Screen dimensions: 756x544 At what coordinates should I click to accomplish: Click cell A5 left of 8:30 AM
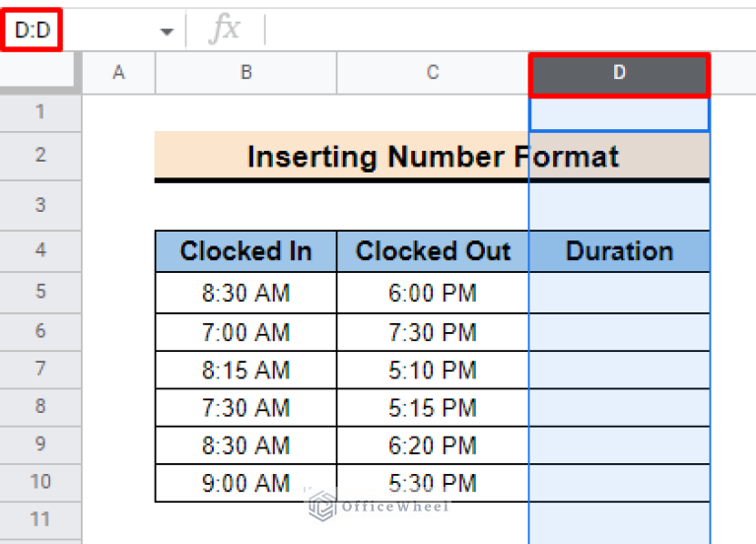tap(118, 293)
